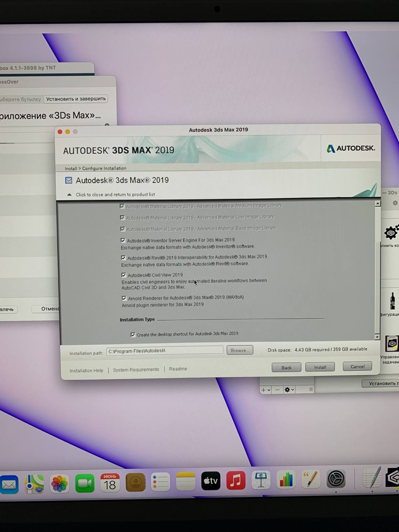
Task: Open the gear dropdown in CrossOver bottom bar
Action: click(x=289, y=390)
